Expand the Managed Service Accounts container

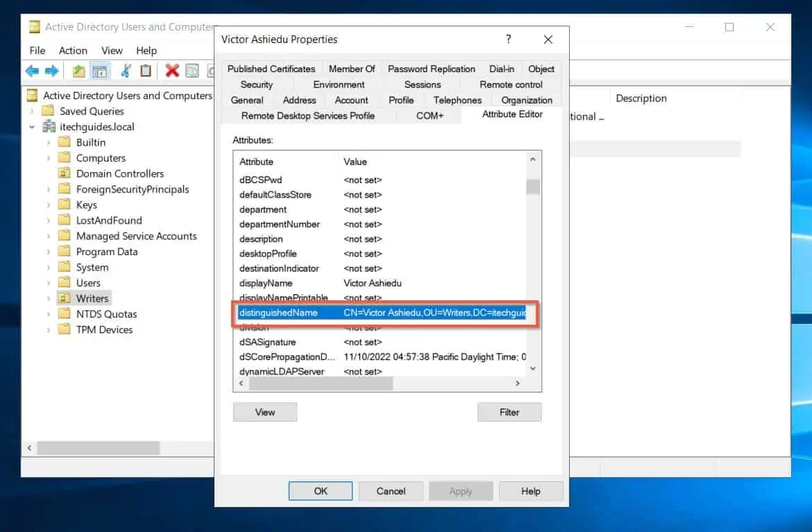coord(49,236)
